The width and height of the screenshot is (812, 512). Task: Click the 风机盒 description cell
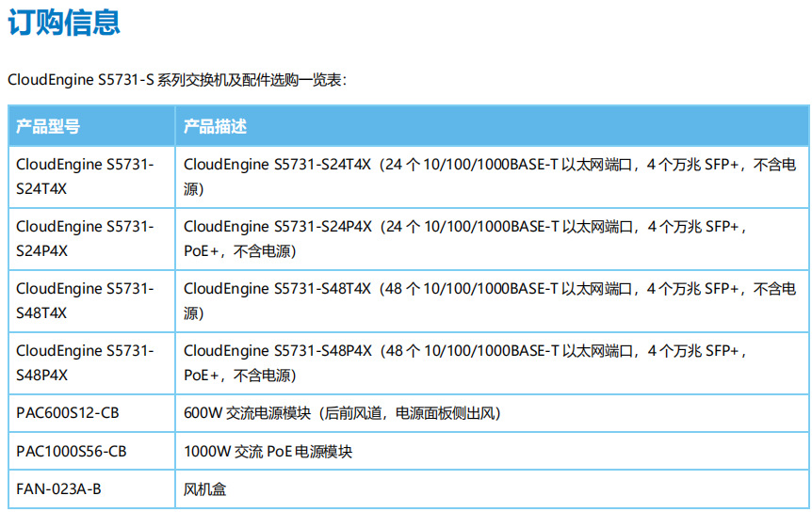[492, 488]
